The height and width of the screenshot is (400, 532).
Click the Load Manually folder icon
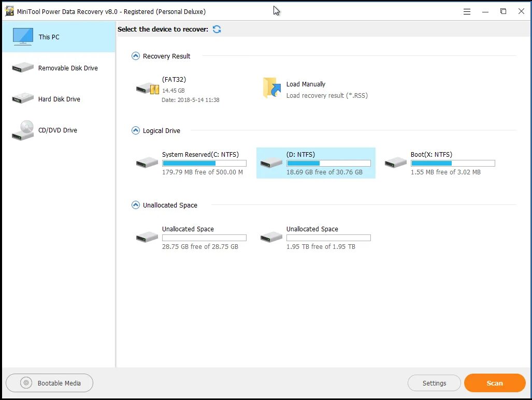(272, 88)
